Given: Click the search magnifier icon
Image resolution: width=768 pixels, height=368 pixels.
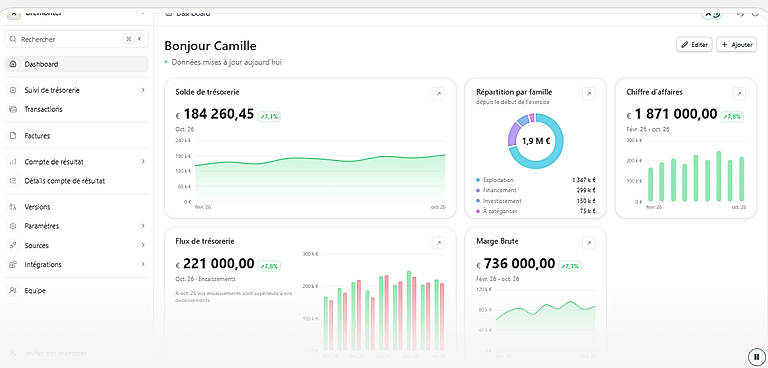Looking at the screenshot, I should [x=13, y=39].
